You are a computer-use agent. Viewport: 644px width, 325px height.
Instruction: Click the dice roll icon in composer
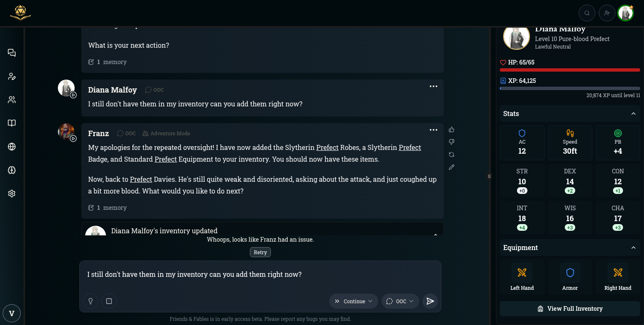(x=109, y=301)
